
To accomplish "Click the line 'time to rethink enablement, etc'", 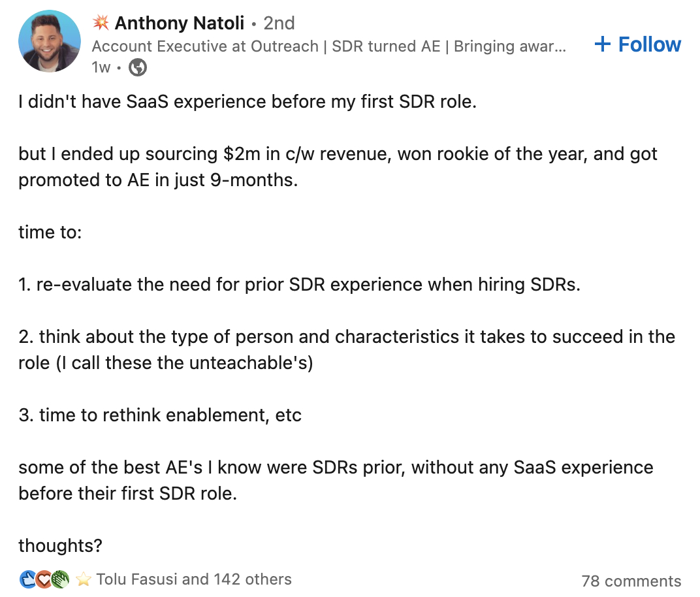I will pyautogui.click(x=159, y=415).
